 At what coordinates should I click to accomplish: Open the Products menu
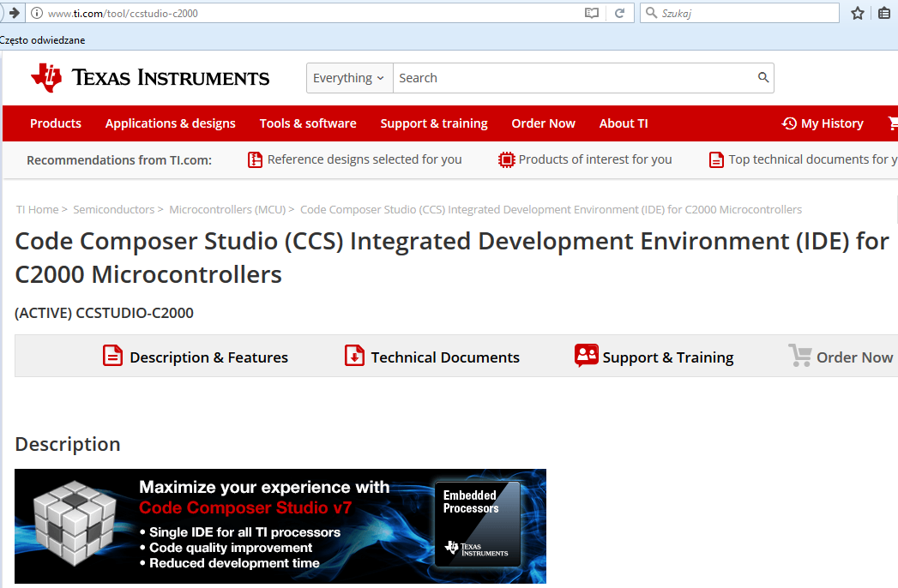click(56, 123)
